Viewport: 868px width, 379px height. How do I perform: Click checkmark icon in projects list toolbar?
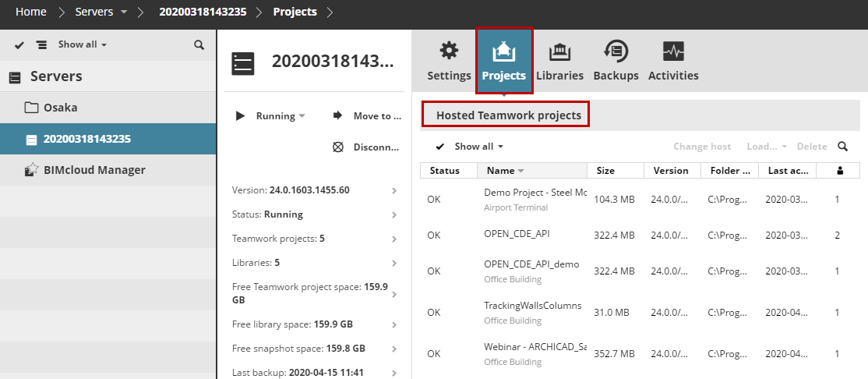pos(440,147)
